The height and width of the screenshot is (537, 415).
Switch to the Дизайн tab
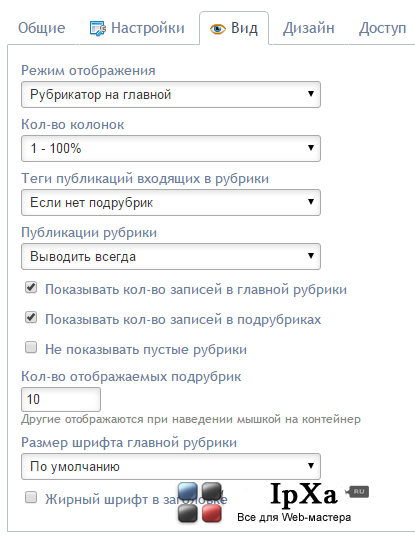pyautogui.click(x=309, y=28)
